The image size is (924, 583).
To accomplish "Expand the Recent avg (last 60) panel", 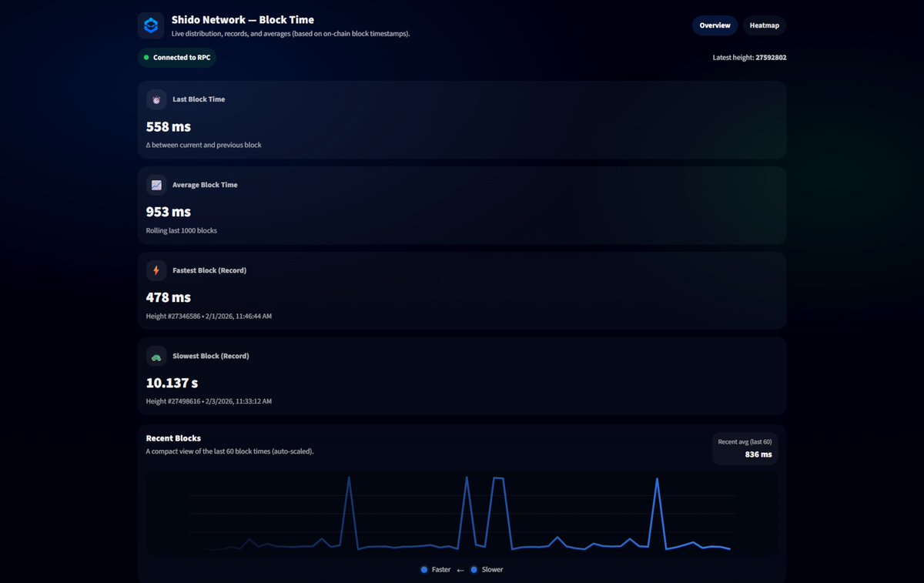I will 744,448.
